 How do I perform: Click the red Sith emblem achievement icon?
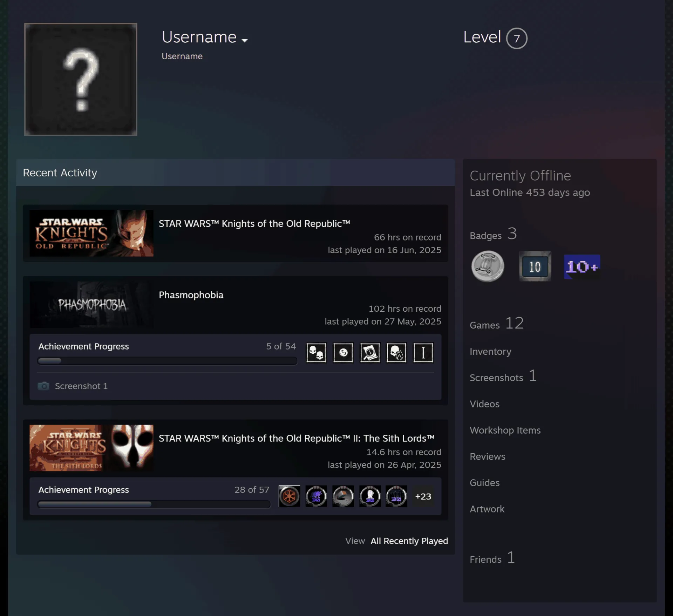pyautogui.click(x=289, y=496)
